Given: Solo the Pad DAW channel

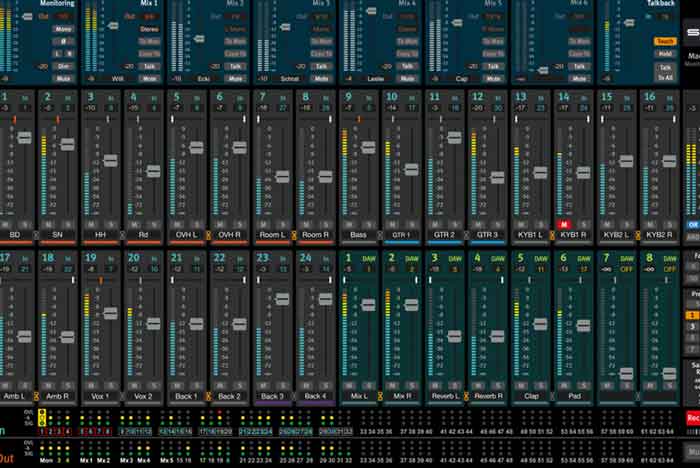Looking at the screenshot, I should tap(583, 385).
